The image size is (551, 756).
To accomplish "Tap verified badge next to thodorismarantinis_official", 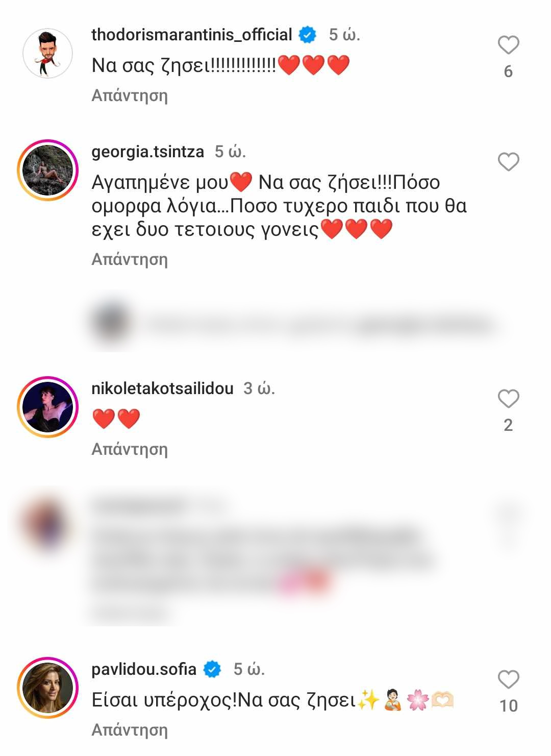I will click(308, 35).
